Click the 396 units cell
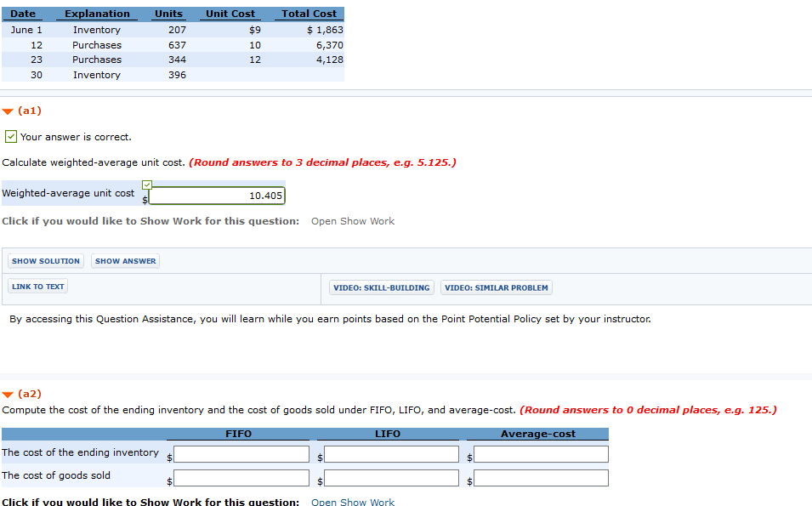 click(x=177, y=75)
